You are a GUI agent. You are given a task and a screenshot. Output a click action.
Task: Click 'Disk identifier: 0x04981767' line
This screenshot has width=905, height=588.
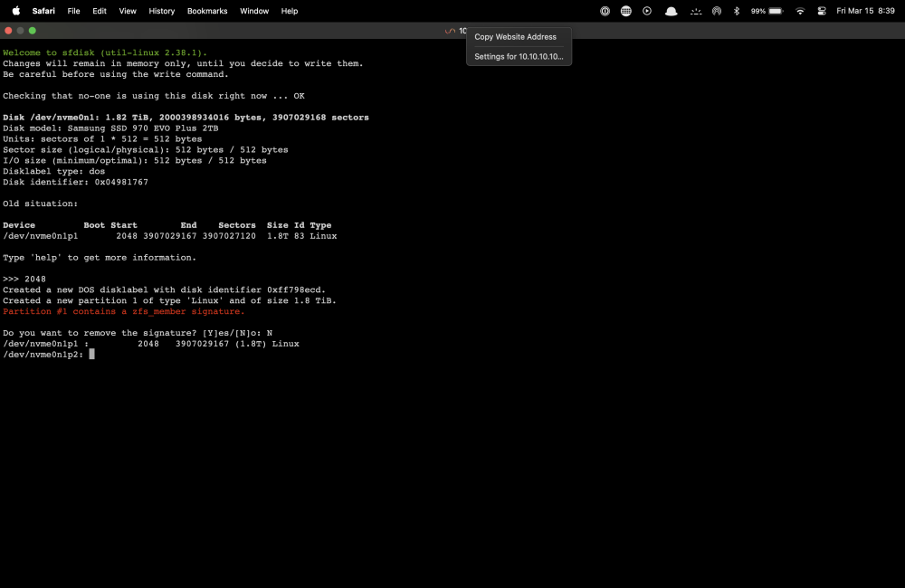coord(75,182)
